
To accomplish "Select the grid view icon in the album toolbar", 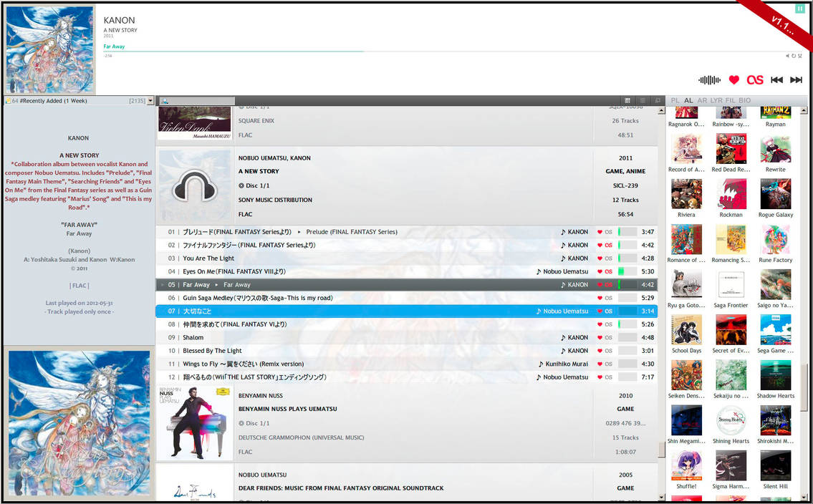I will point(628,100).
